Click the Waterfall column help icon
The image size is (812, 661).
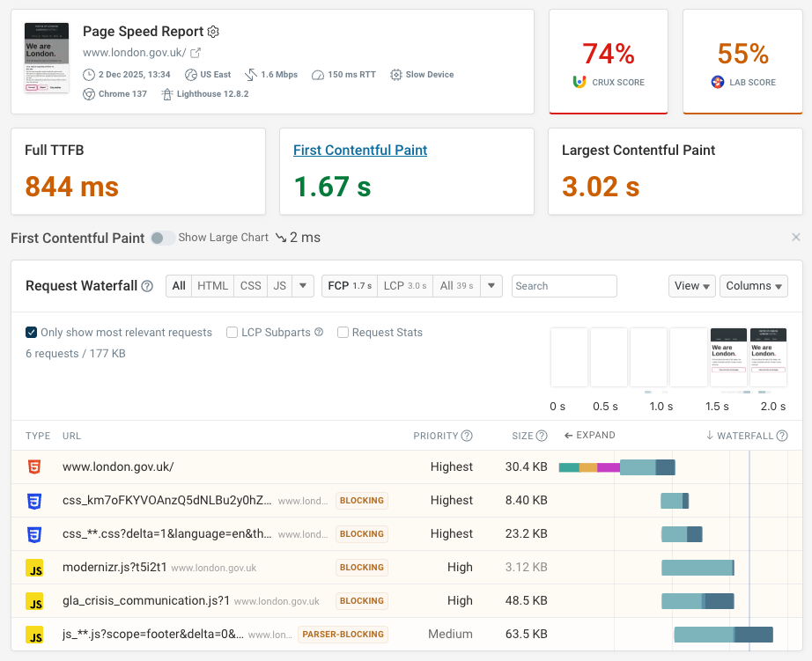pyautogui.click(x=782, y=436)
